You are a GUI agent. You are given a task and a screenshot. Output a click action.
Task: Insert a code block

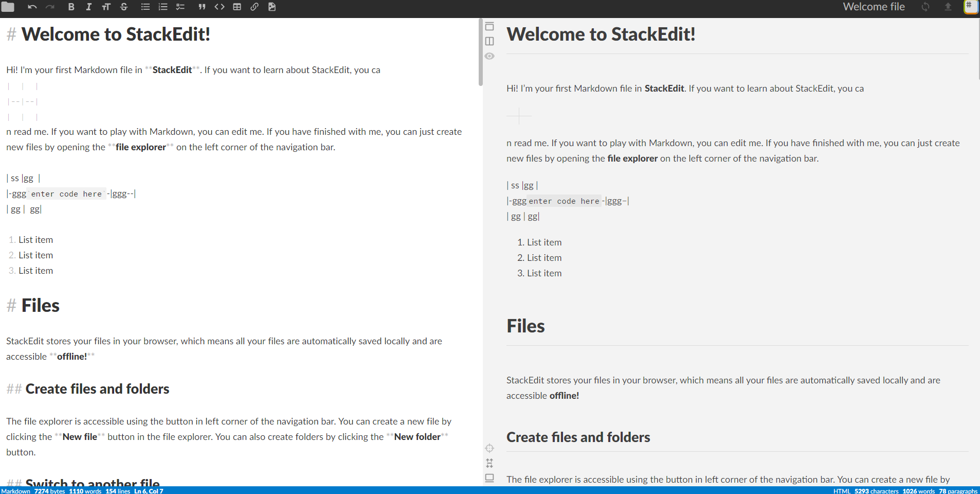pos(220,7)
